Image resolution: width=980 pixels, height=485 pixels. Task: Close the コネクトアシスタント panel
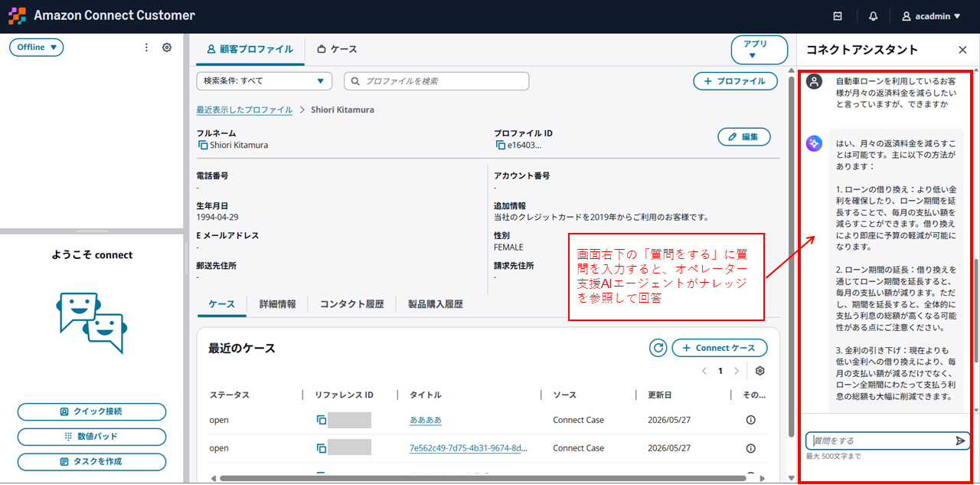(962, 50)
